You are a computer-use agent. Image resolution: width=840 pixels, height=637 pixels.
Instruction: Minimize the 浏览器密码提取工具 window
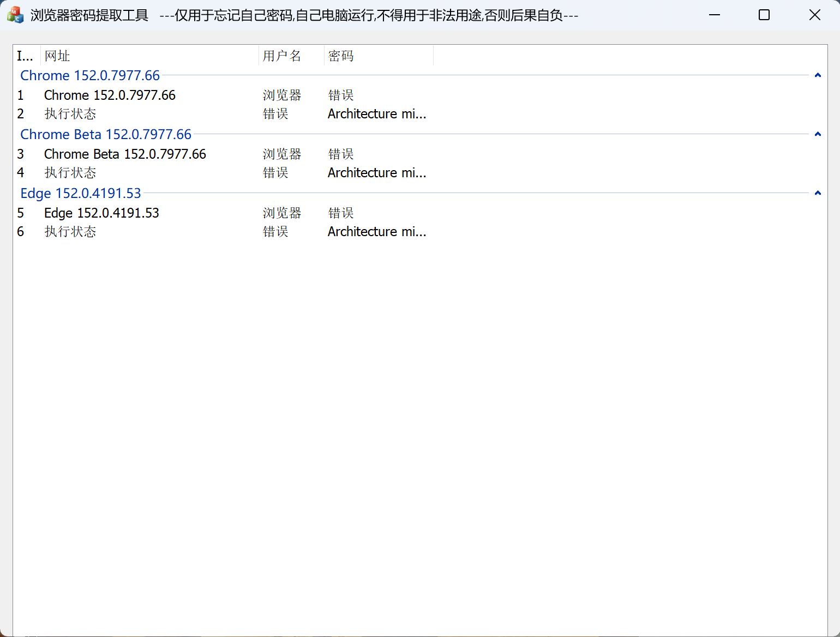(715, 15)
